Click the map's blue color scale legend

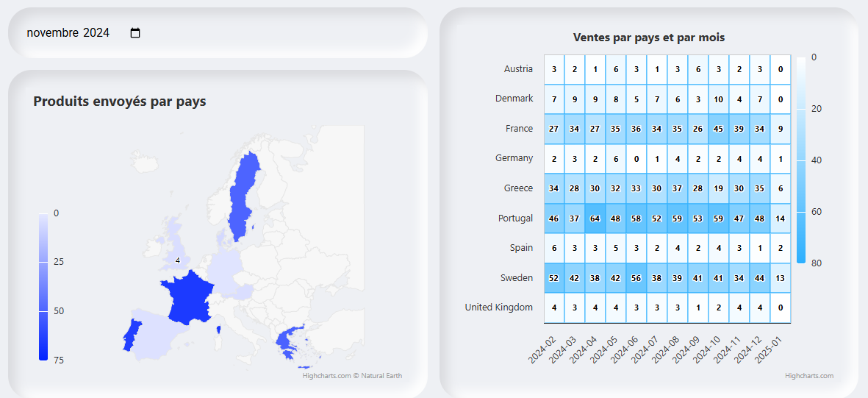(x=43, y=287)
